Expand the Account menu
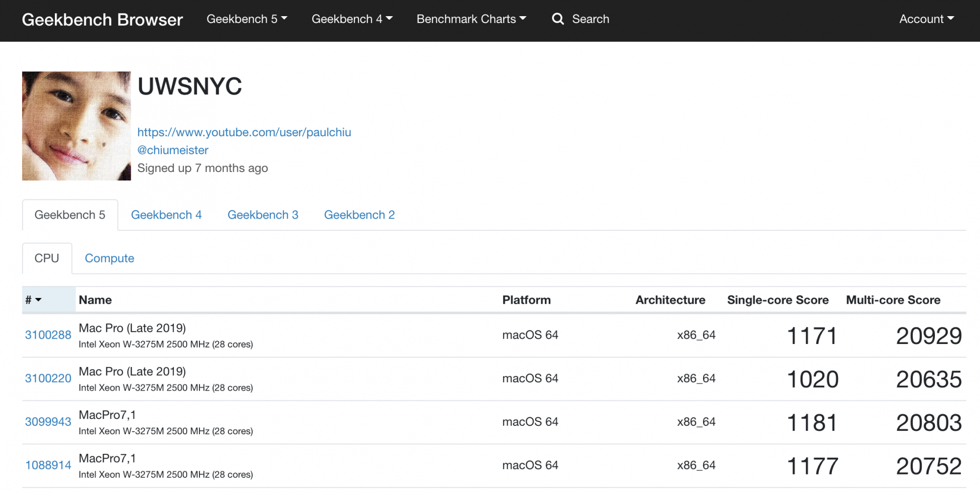Viewport: 980px width, 493px height. click(926, 19)
